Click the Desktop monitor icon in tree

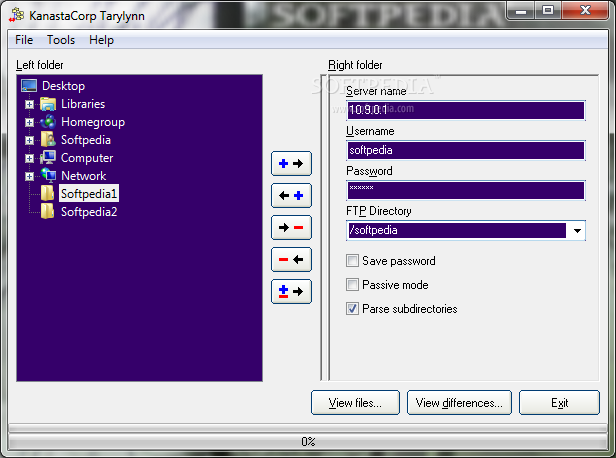(x=29, y=86)
